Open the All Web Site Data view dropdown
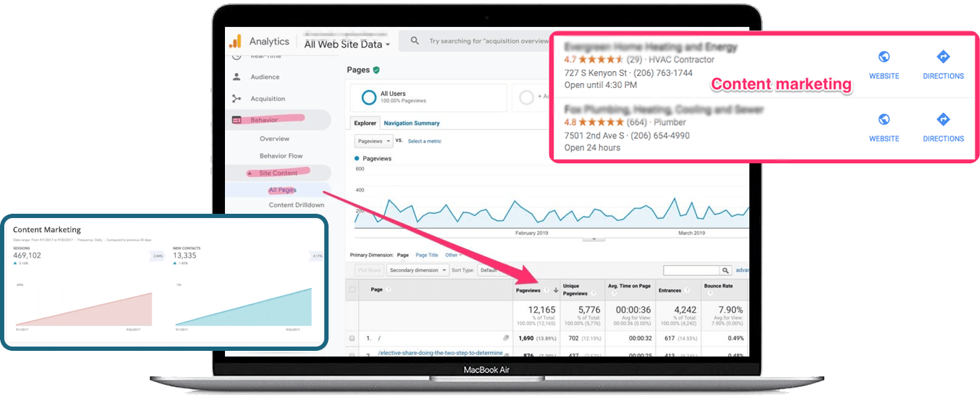Screen dimensions: 980x397 point(347,44)
